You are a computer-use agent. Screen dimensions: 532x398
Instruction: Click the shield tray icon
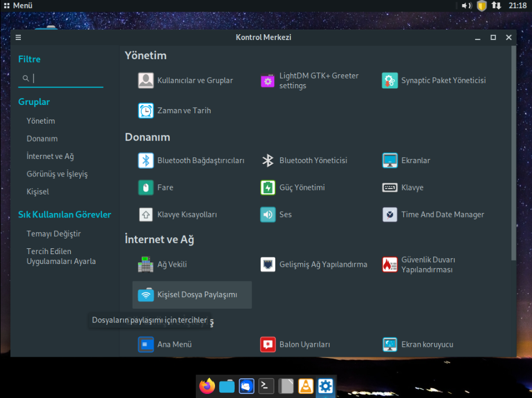pos(482,5)
